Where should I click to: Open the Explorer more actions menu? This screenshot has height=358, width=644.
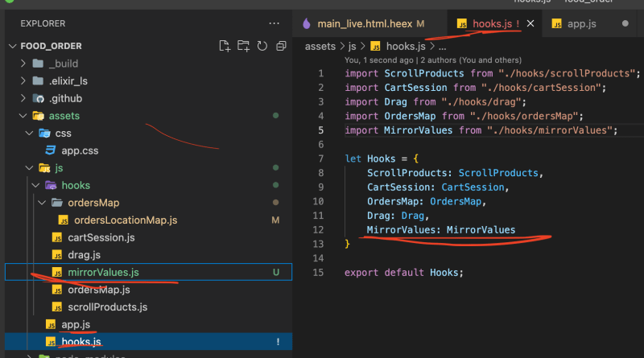click(274, 23)
